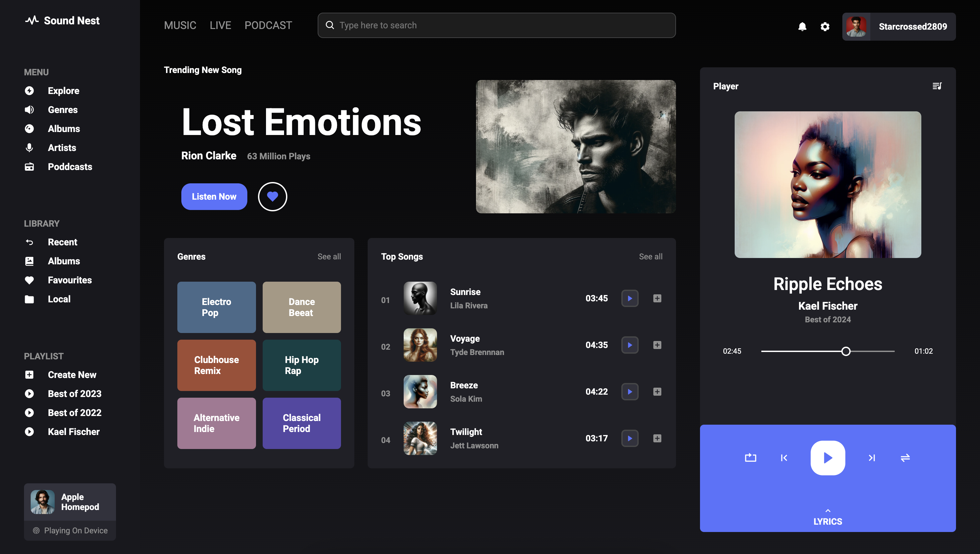Expand the LYRICS panel chevron
Image resolution: width=980 pixels, height=554 pixels.
coord(827,511)
